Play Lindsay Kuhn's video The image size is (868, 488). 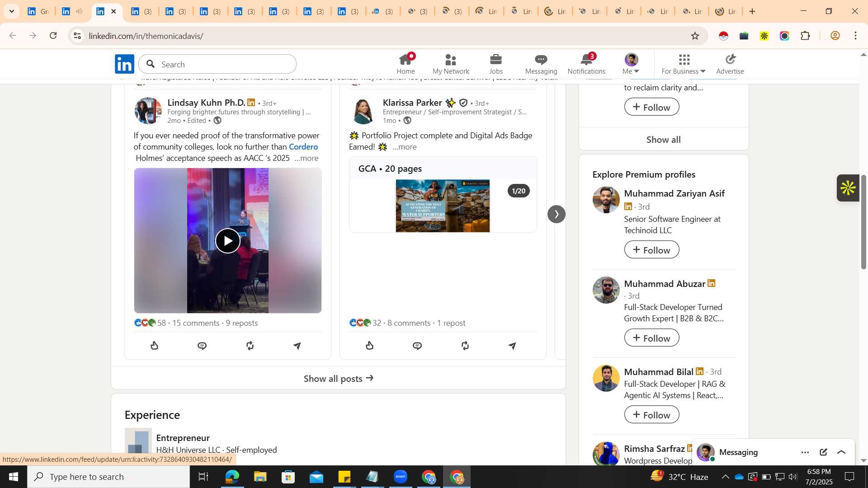tap(227, 241)
